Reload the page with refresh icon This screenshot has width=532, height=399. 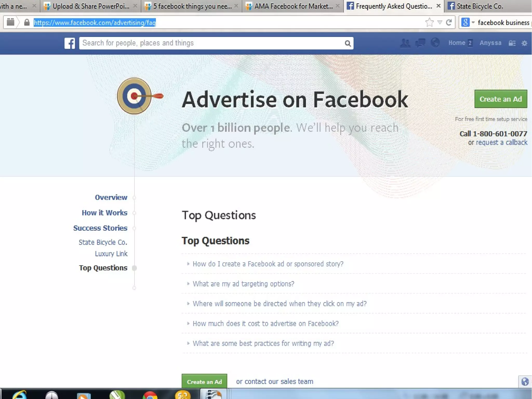tap(449, 23)
